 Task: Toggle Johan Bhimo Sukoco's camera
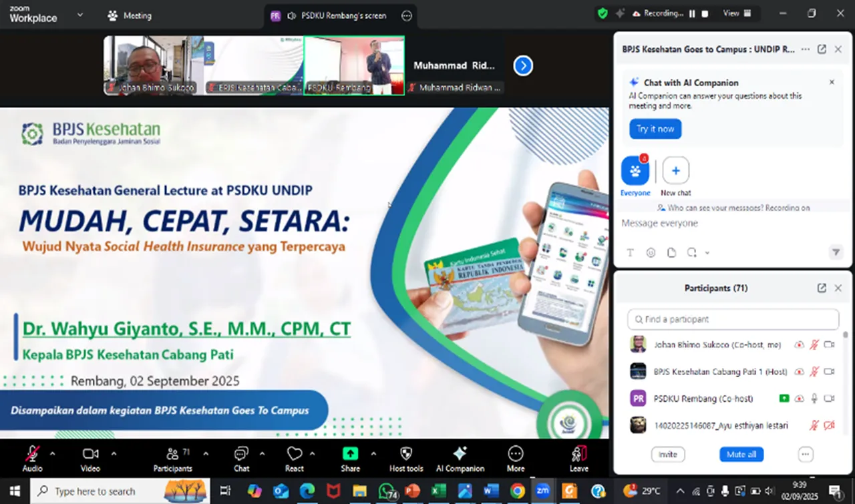point(829,344)
